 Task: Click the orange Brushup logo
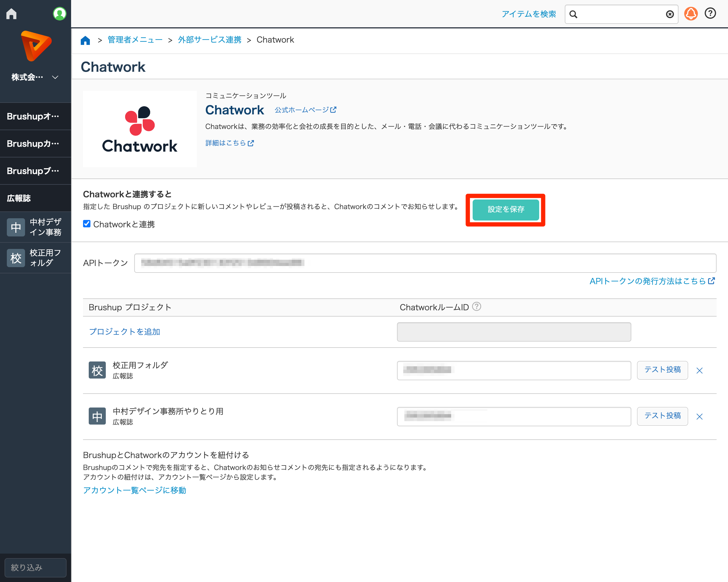pyautogui.click(x=36, y=45)
